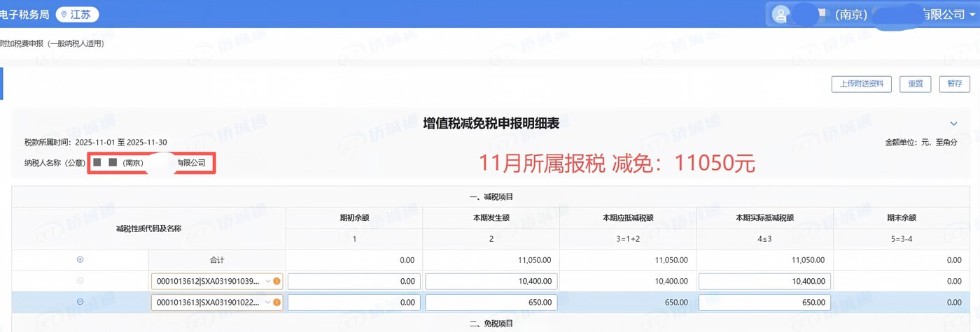Click the 本期发生额 input showing 650.00
Image resolution: width=980 pixels, height=332 pixels.
pyautogui.click(x=491, y=303)
